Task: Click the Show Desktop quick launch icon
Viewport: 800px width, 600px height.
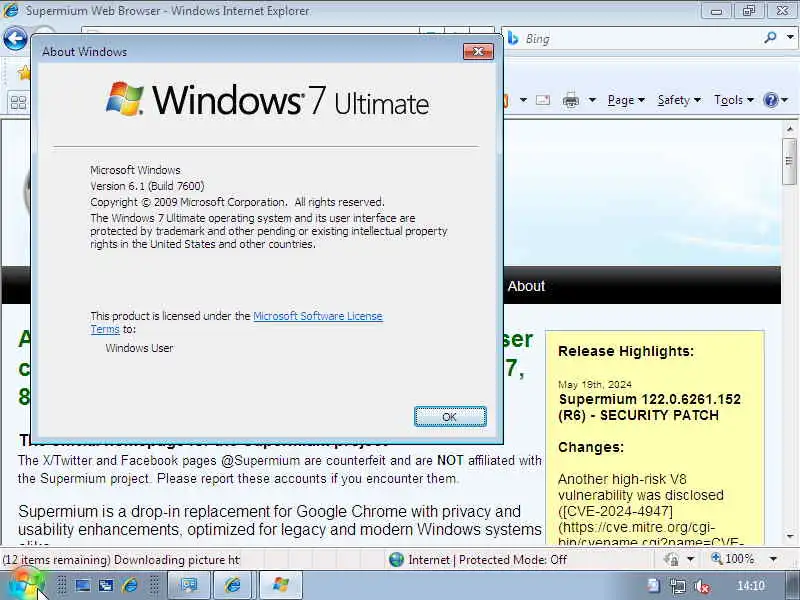Action: [83, 585]
